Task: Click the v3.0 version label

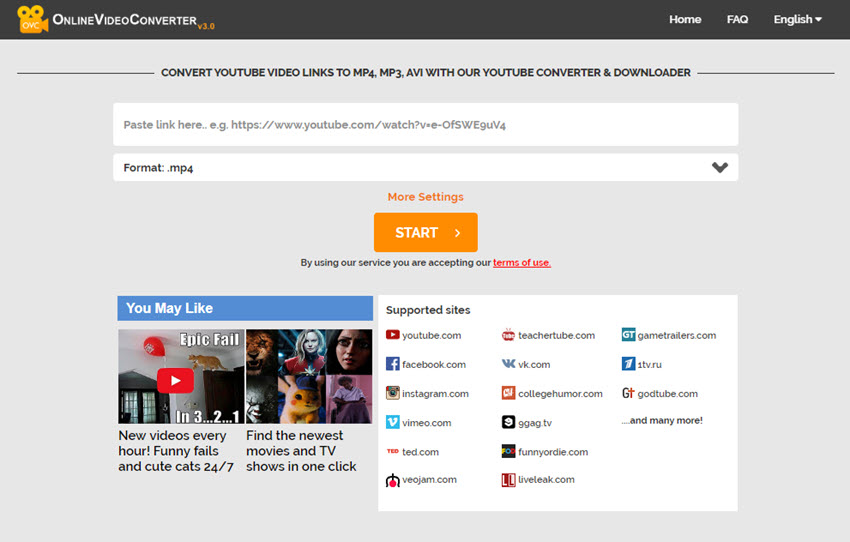Action: pyautogui.click(x=206, y=26)
